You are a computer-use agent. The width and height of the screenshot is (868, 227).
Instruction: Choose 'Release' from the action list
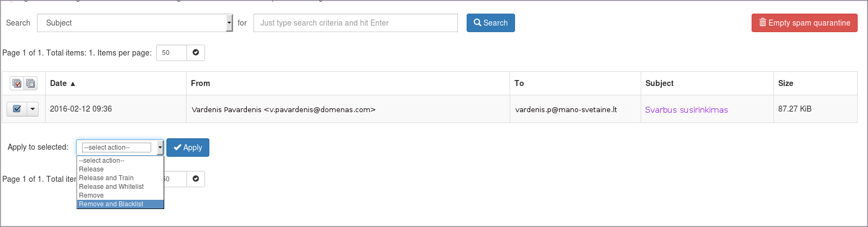(91, 169)
